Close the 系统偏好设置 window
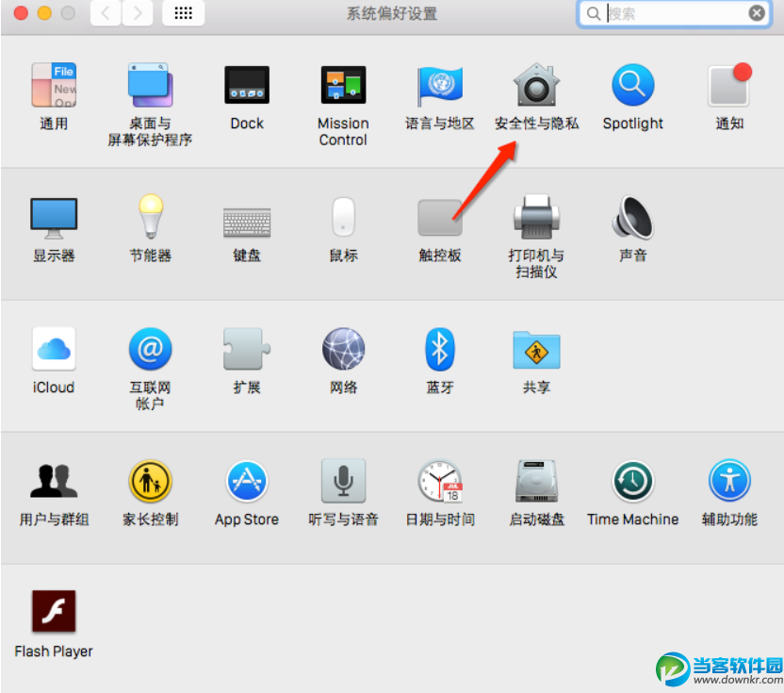This screenshot has height=693, width=784. 21,13
